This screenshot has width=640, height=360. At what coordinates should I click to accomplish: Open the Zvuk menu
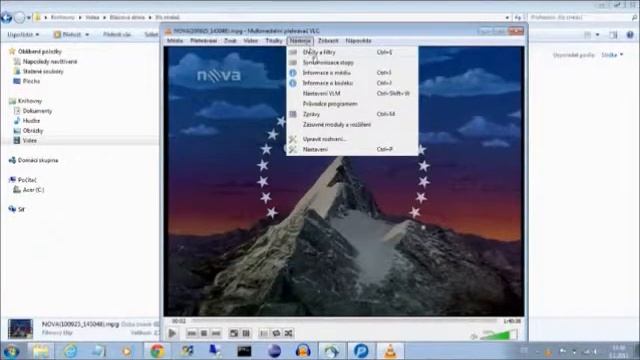pos(230,41)
